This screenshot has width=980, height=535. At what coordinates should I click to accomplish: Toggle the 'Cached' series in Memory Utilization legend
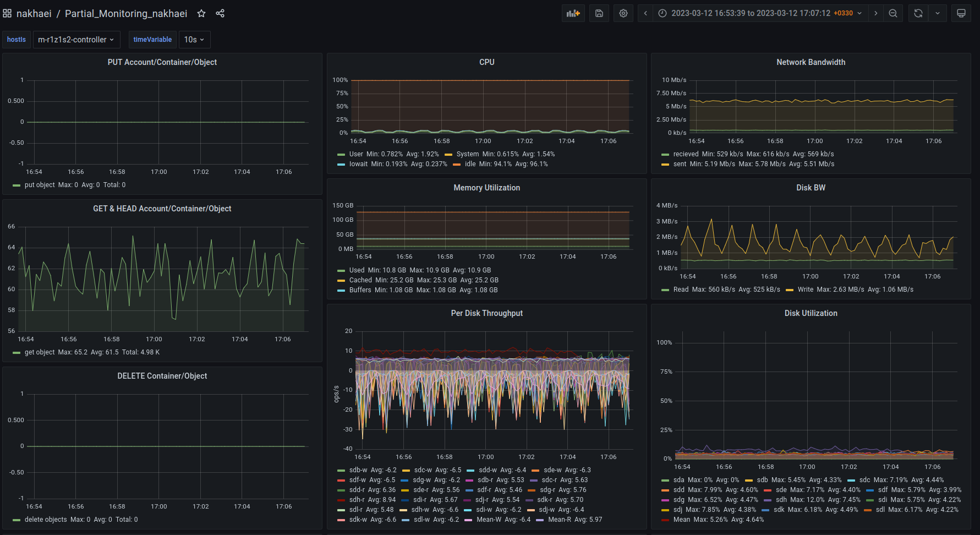[360, 280]
